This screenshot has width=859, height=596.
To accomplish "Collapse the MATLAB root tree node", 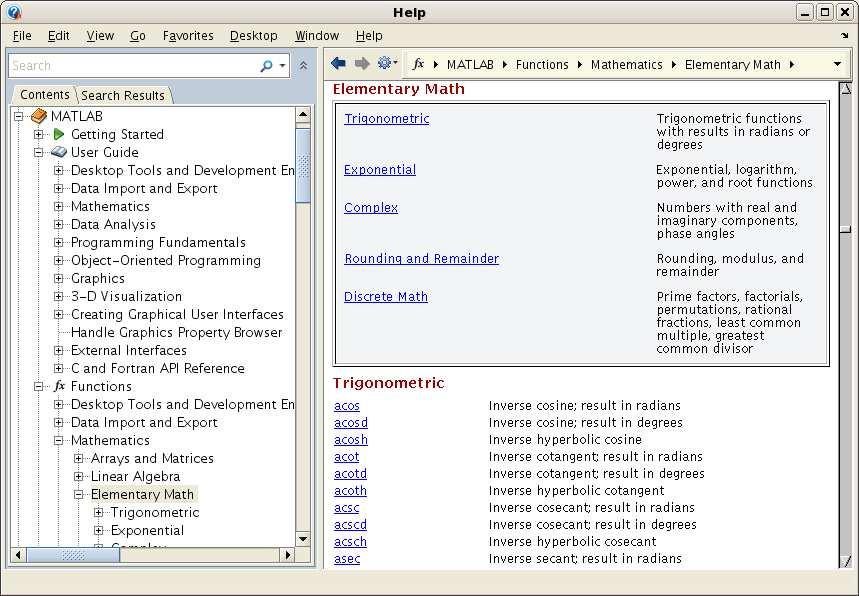I will pos(19,116).
